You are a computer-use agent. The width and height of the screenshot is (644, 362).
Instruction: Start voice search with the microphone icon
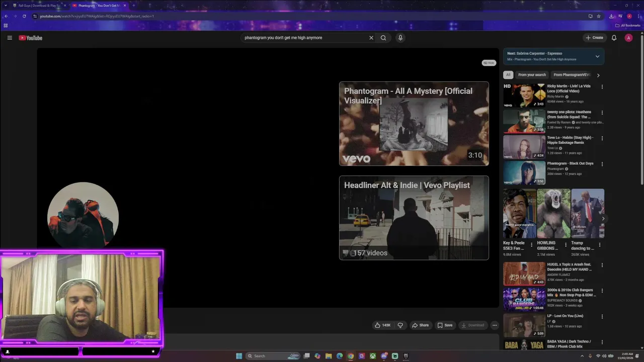pos(400,38)
